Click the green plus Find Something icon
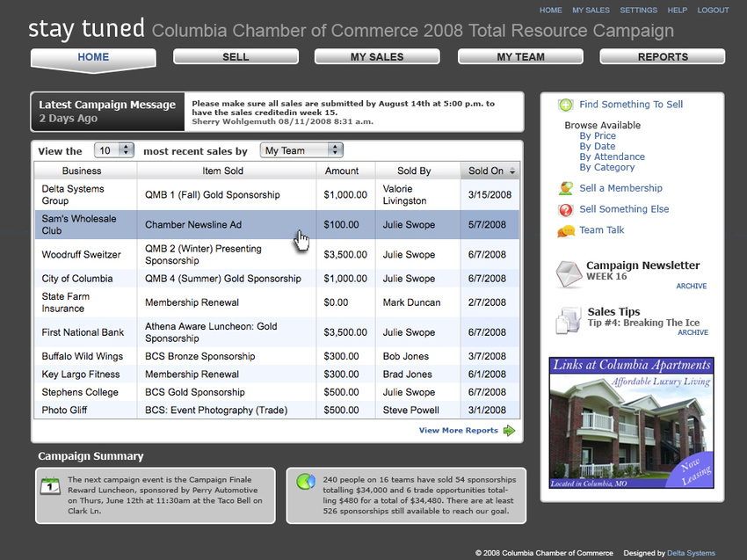This screenshot has width=747, height=560. point(565,105)
